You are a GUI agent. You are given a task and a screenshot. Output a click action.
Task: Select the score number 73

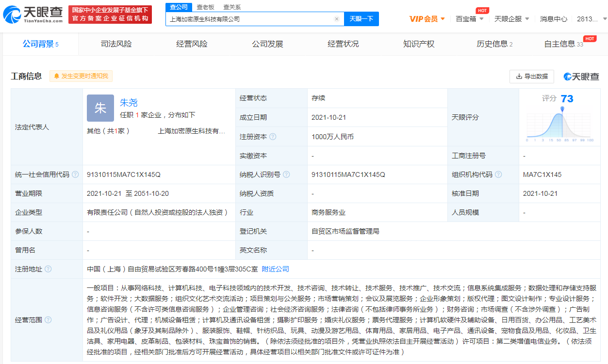(x=567, y=99)
